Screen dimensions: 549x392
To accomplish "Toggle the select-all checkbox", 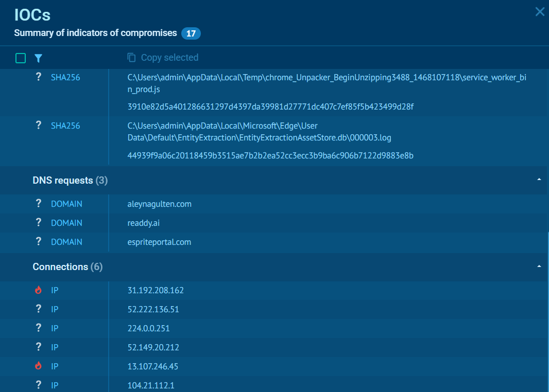I will coord(21,58).
